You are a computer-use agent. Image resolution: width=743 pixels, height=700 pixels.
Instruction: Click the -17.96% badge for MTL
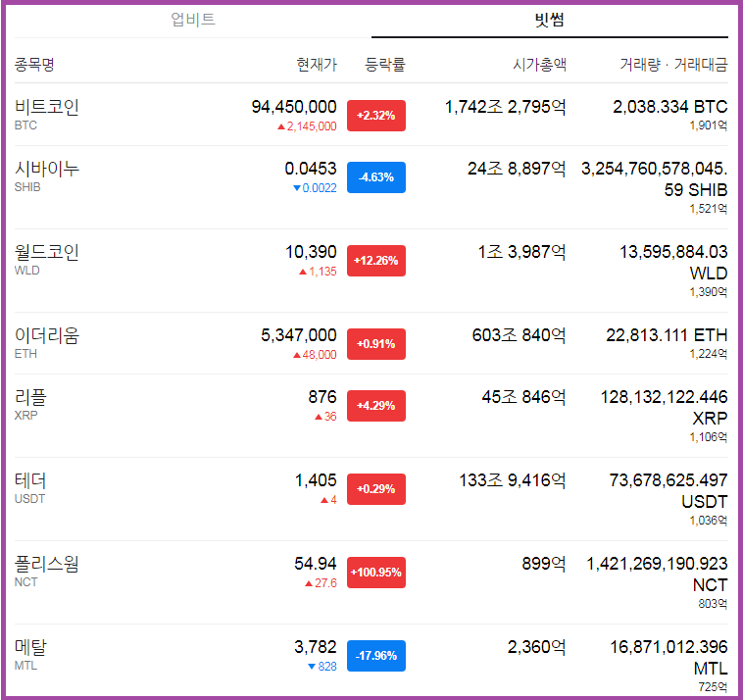tap(376, 656)
